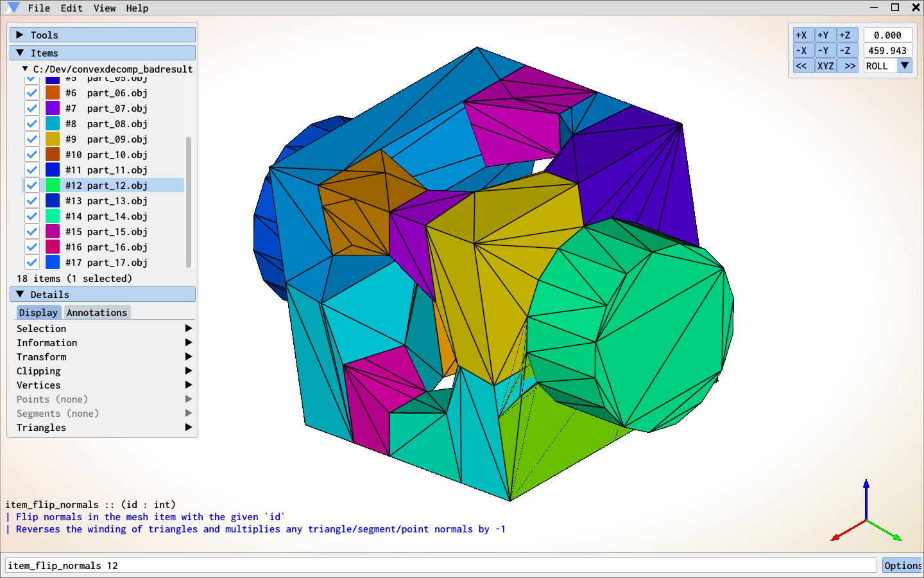
Task: Click the yellow color swatch of part_09
Action: tap(53, 139)
